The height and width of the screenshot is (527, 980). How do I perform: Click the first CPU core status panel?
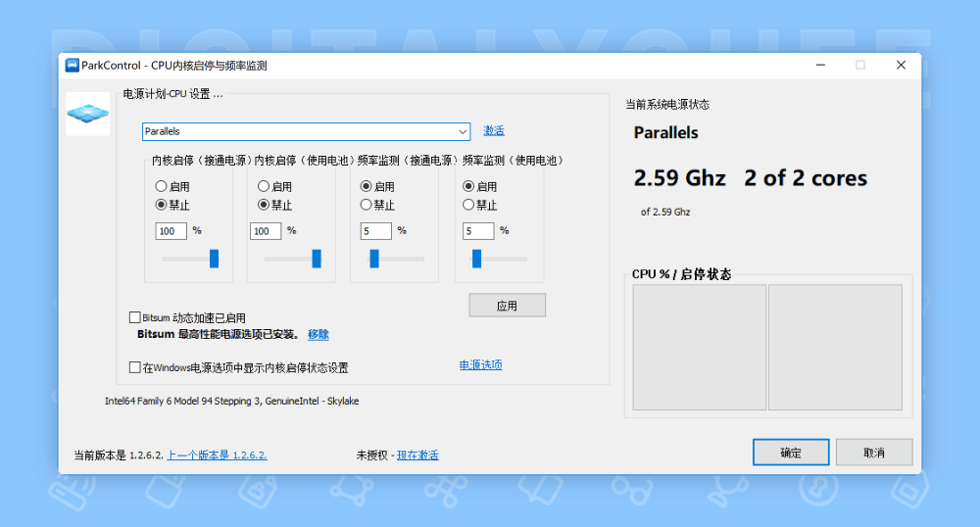700,347
